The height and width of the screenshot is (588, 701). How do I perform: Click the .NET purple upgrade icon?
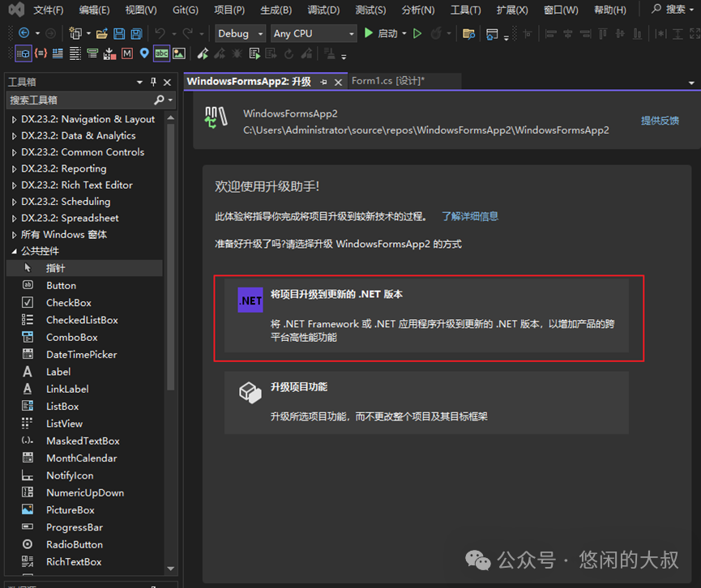[250, 300]
